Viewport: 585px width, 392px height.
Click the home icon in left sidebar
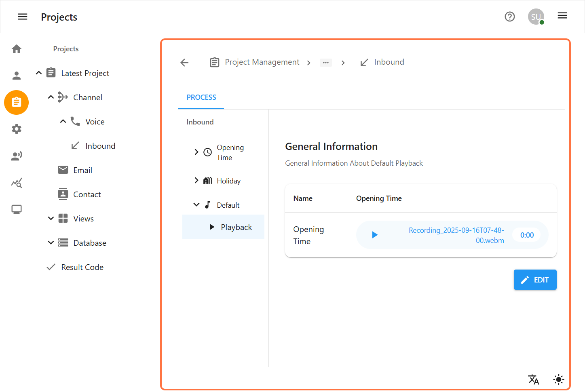17,49
